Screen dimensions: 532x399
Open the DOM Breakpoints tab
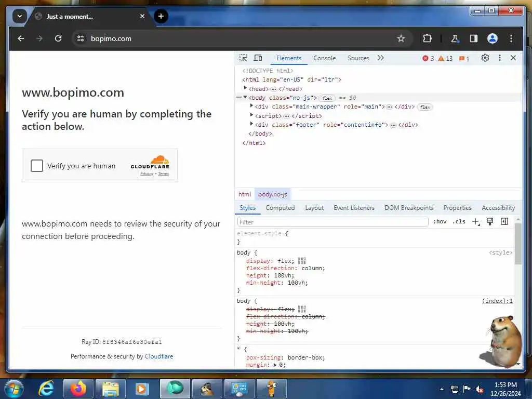pos(409,208)
